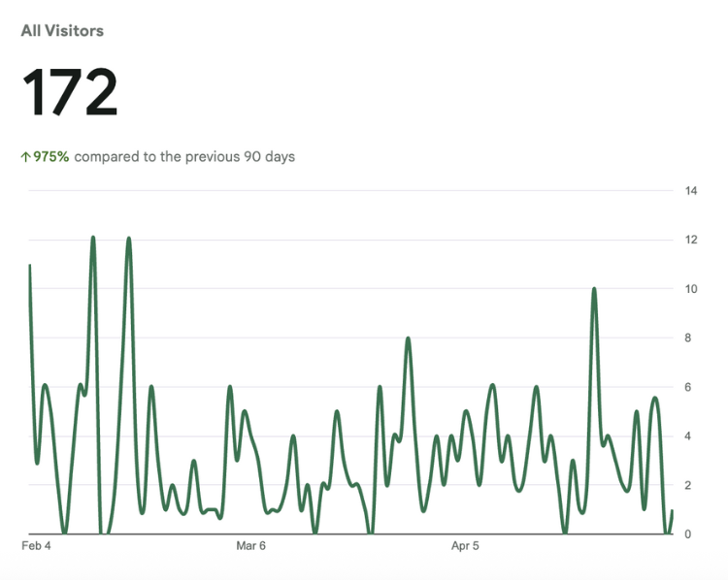Viewport: 728px width, 582px height.
Task: Click the 14 label on y-axis
Action: [692, 191]
